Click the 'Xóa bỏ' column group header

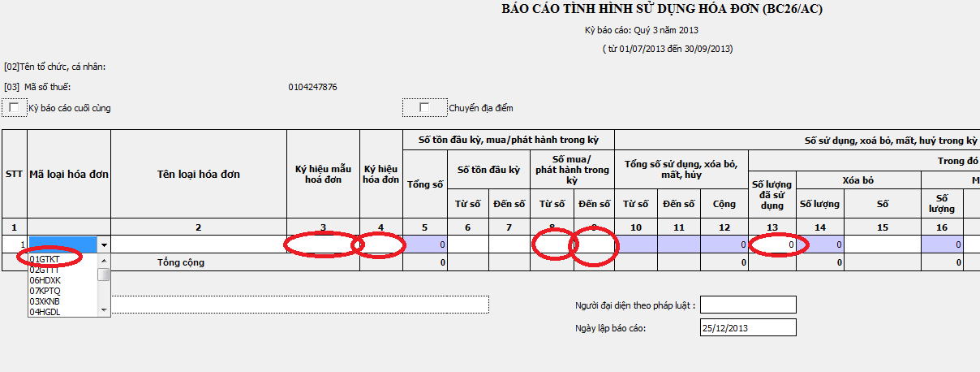858,180
